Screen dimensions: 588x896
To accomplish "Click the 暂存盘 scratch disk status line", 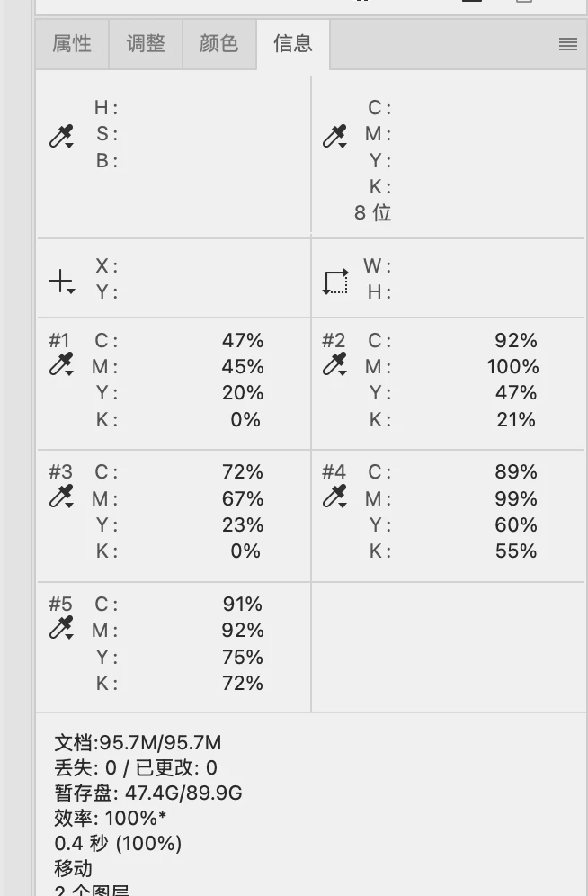I will pyautogui.click(x=147, y=793).
